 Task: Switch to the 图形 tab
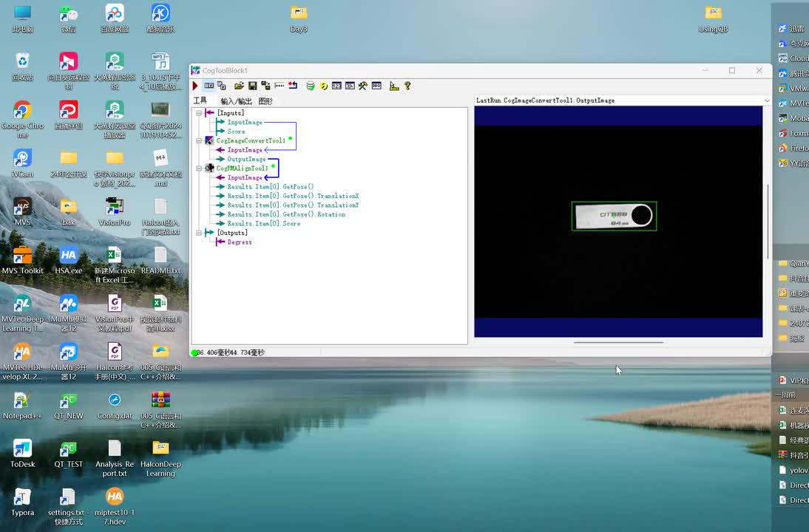click(265, 101)
